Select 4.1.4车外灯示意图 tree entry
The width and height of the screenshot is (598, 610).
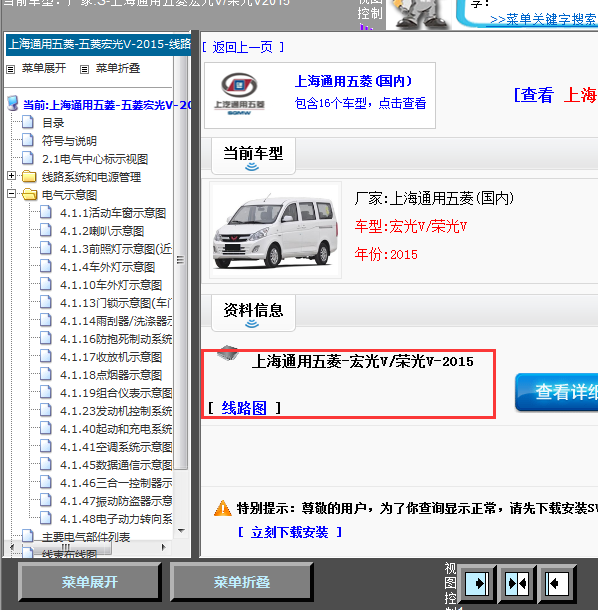click(x=107, y=267)
